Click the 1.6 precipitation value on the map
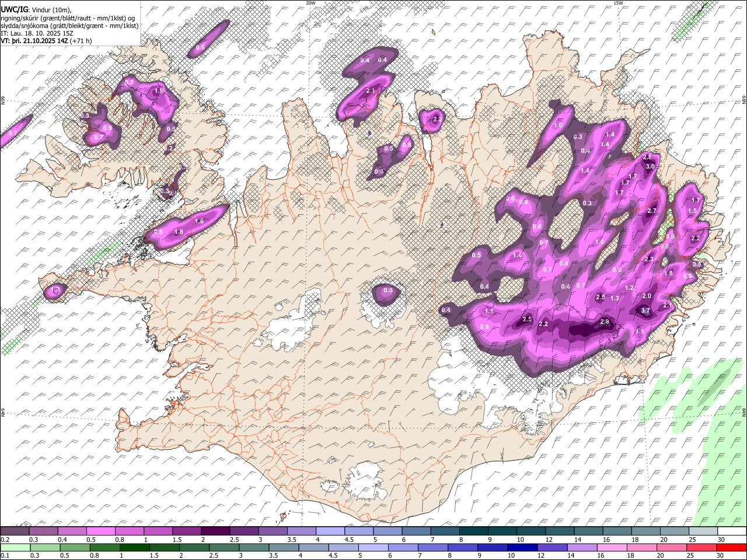747x560 pixels. click(199, 221)
